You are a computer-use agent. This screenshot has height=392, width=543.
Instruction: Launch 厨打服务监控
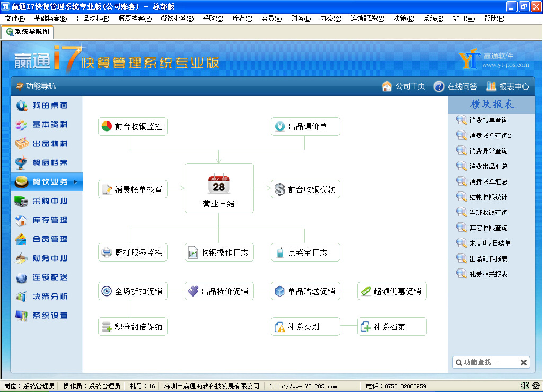[133, 252]
